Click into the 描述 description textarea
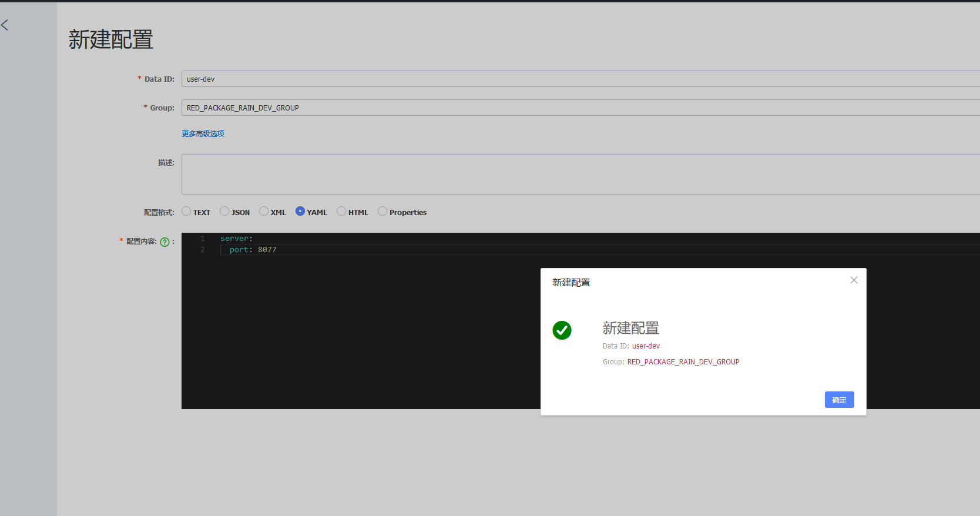This screenshot has width=980, height=516. 580,174
